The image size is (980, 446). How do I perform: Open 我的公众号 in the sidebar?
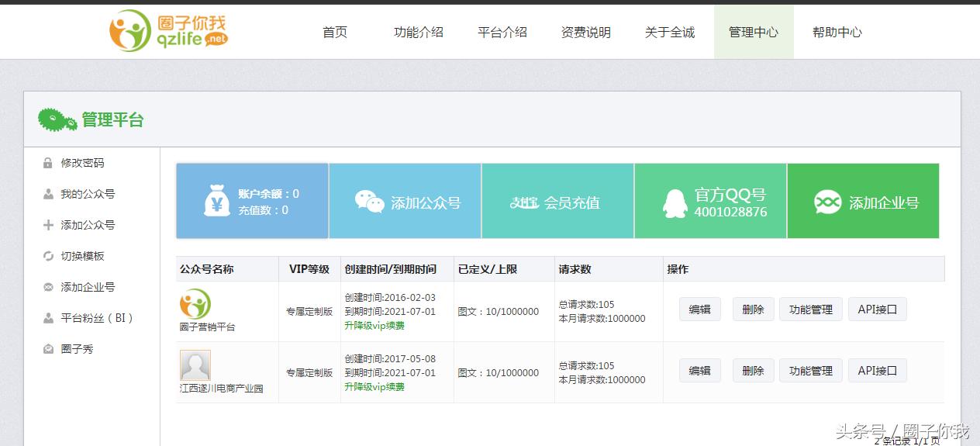[88, 194]
